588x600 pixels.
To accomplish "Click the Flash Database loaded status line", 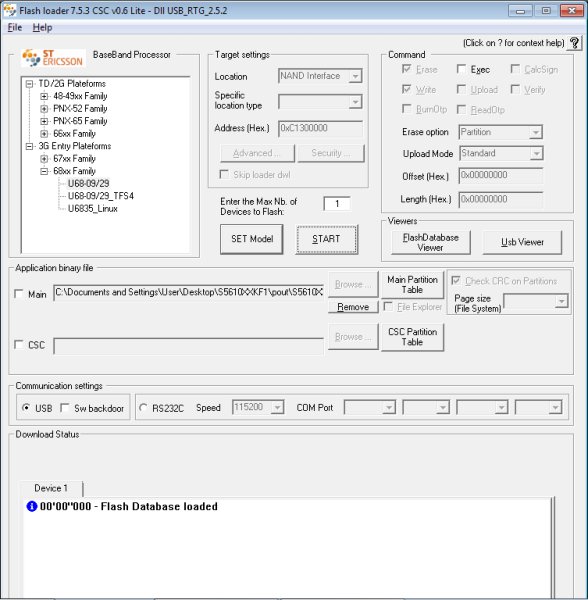I will pos(129,507).
